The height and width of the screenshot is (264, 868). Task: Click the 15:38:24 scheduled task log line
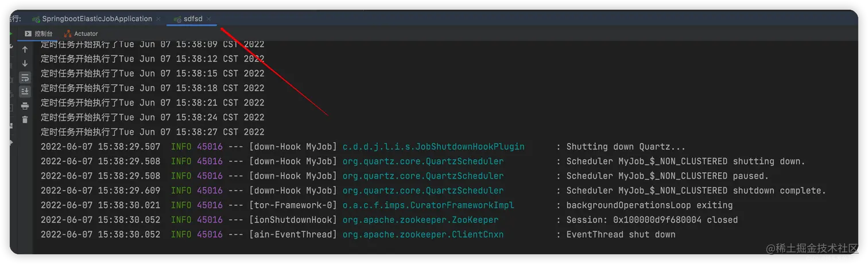point(153,118)
